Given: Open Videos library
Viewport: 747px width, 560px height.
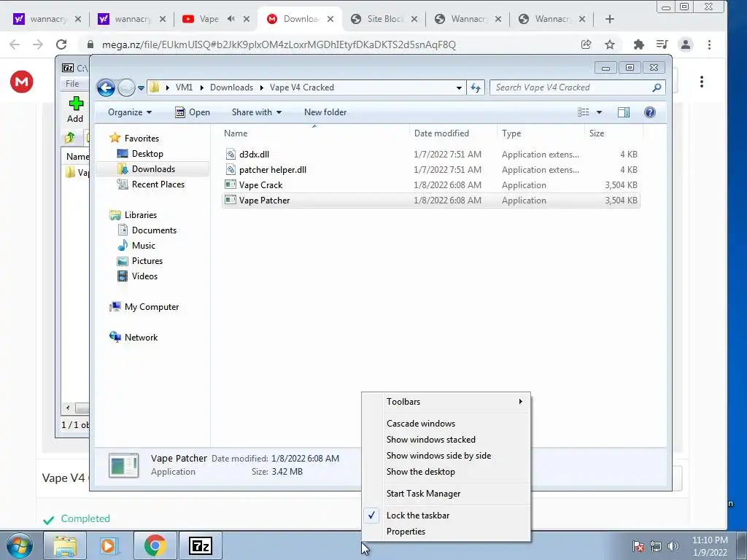Looking at the screenshot, I should coord(137,276).
